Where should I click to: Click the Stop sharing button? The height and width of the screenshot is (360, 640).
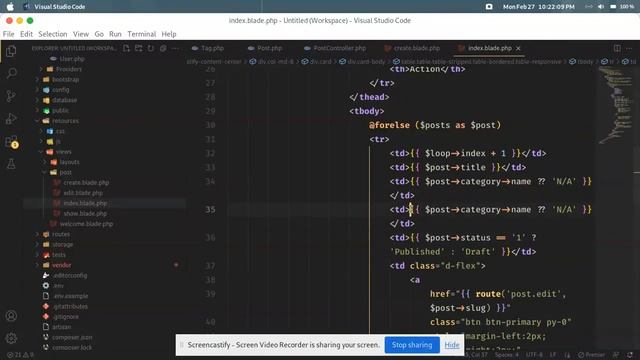(412, 345)
